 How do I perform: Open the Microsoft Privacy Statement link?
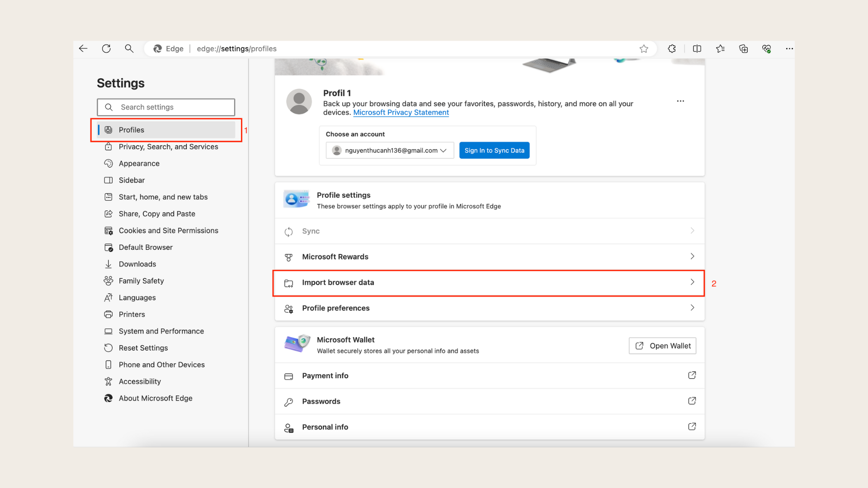pos(401,113)
